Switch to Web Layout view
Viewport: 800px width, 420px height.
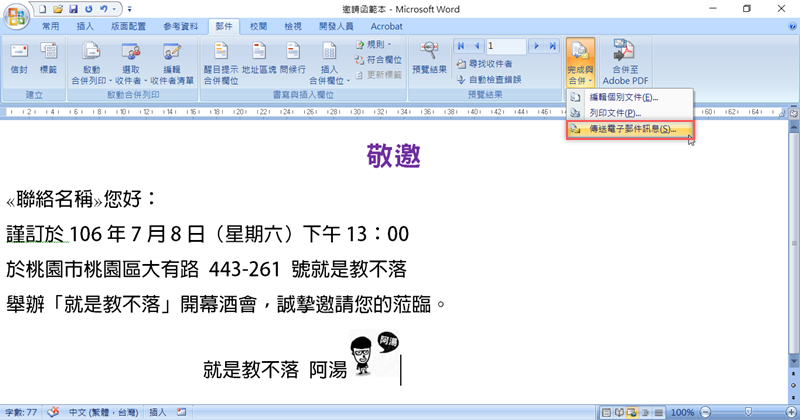(632, 412)
